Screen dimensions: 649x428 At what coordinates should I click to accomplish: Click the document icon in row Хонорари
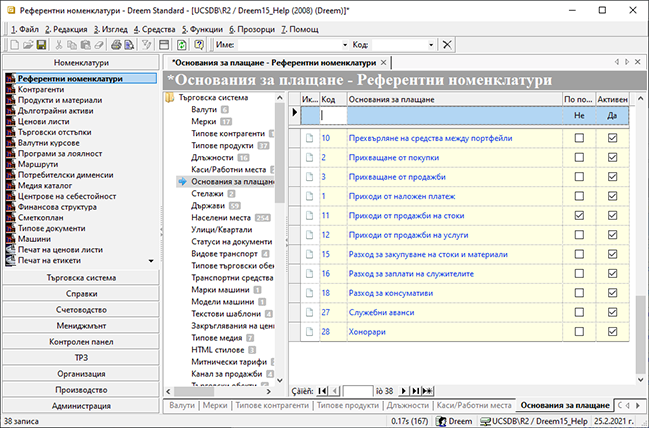(310, 332)
